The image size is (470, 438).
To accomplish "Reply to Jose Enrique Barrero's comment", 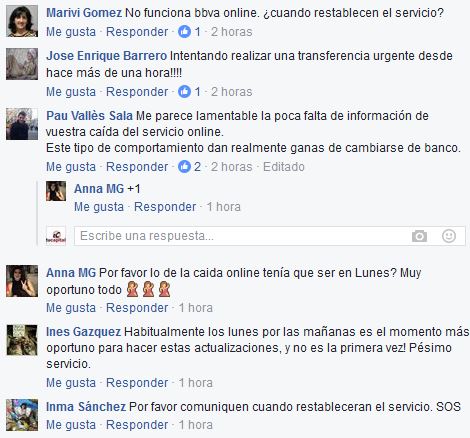I will pos(137,92).
